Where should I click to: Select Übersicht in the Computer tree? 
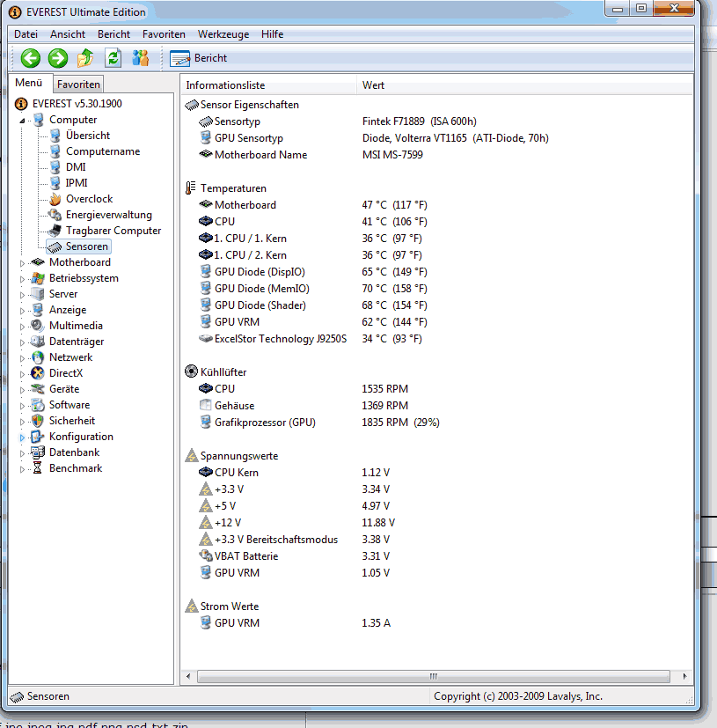88,136
